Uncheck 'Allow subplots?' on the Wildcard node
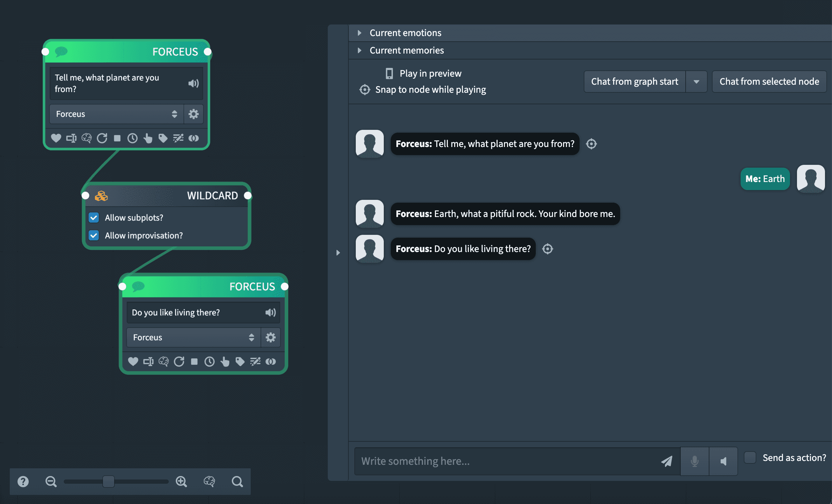Image resolution: width=832 pixels, height=504 pixels. pos(93,217)
